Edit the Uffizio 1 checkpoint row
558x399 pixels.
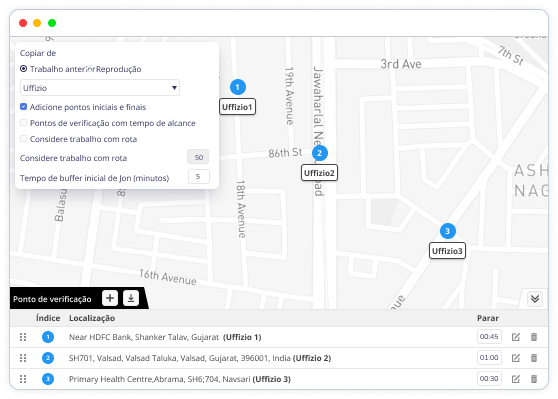pos(516,337)
